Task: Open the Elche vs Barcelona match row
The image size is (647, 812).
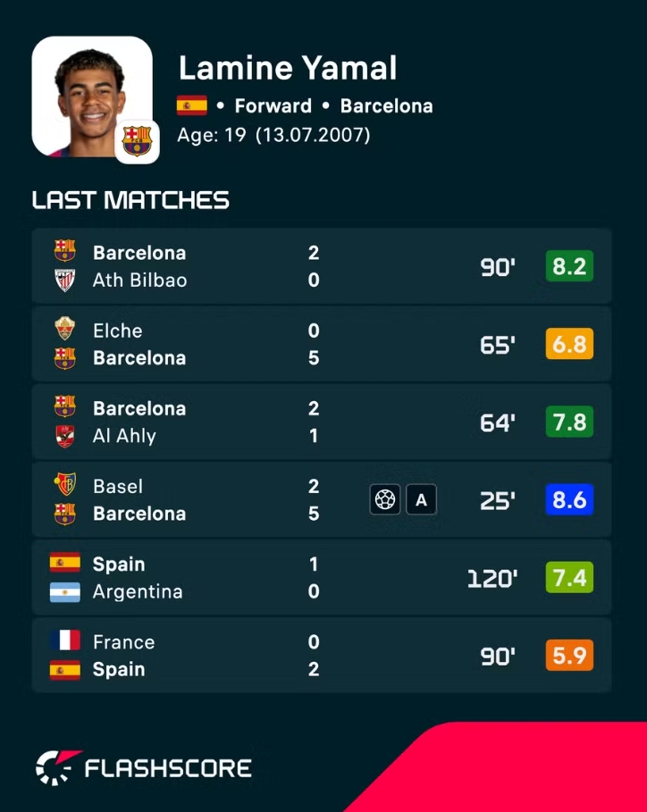Action: pyautogui.click(x=322, y=344)
